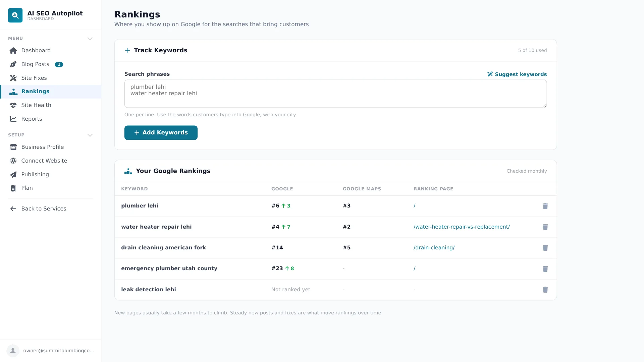
Task: Click the Plan receipt icon
Action: [13, 188]
